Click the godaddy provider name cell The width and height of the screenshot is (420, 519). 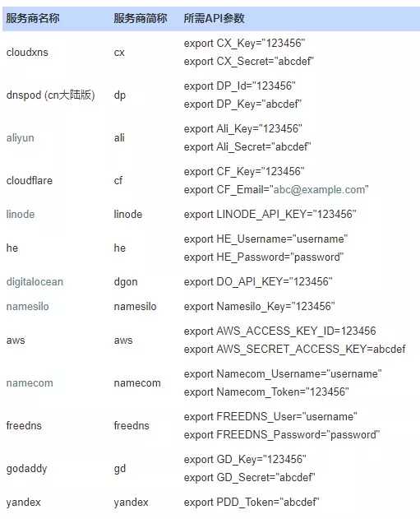click(x=27, y=469)
